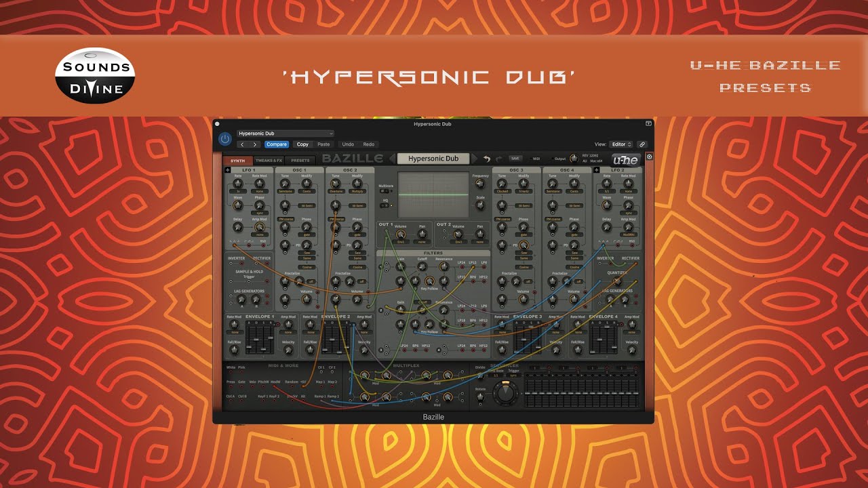Image resolution: width=868 pixels, height=488 pixels.
Task: Click the White noise output socket
Action: [x=231, y=373]
